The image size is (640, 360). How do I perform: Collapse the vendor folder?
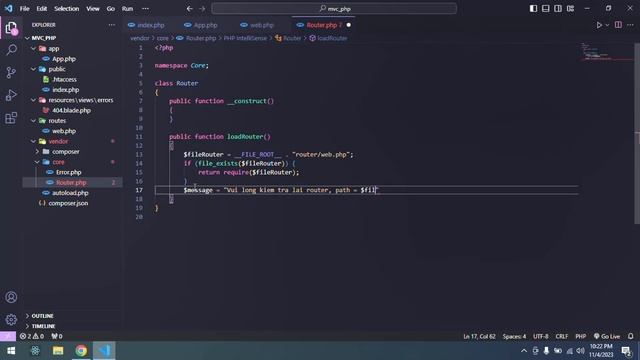coord(33,141)
